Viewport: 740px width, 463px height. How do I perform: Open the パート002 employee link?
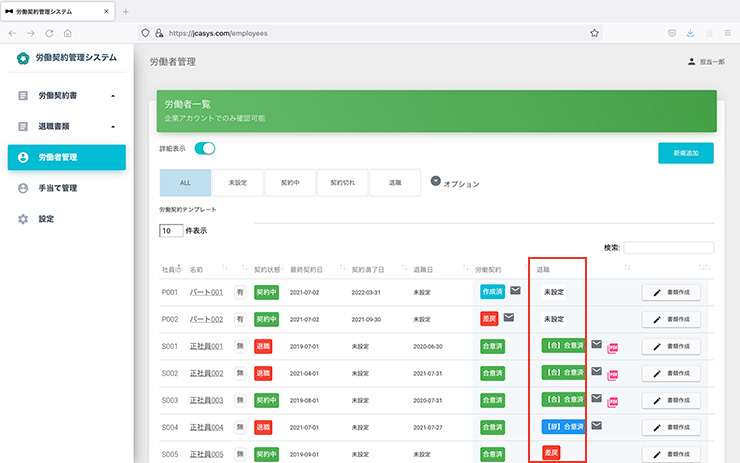click(206, 320)
